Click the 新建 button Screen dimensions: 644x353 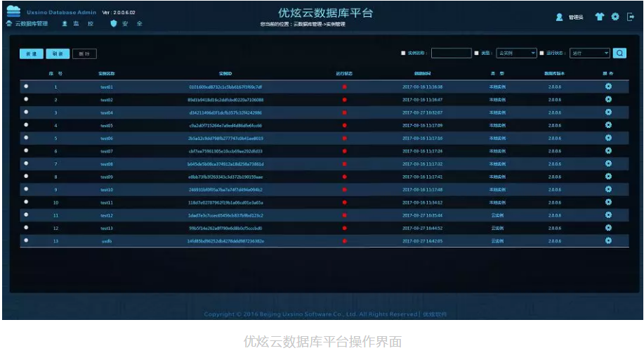point(30,54)
